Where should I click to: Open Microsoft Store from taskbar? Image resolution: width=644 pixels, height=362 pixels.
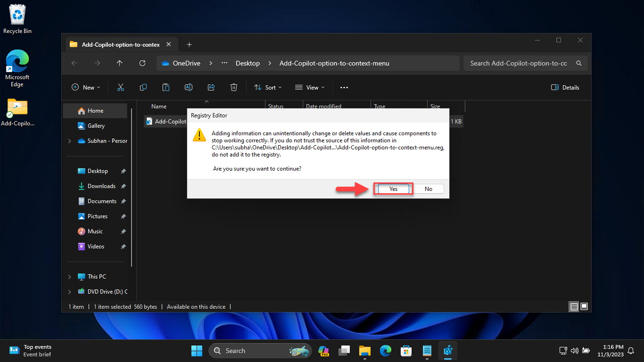coord(406,351)
